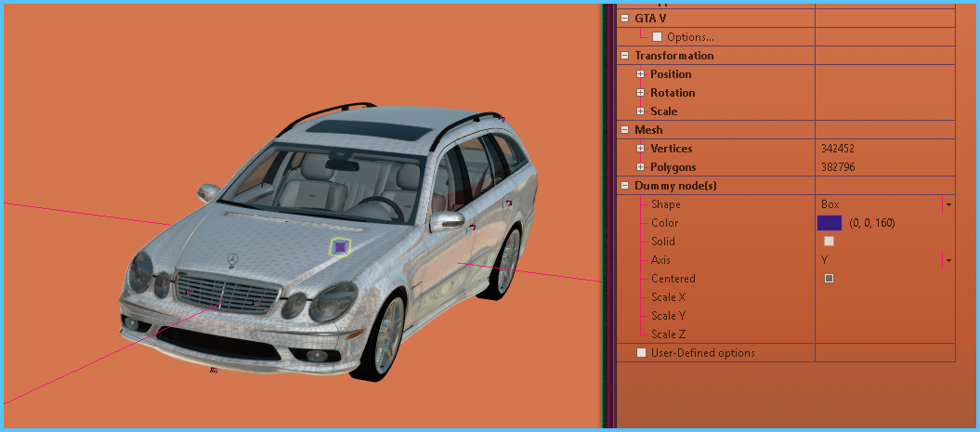The image size is (980, 432).
Task: Expand the Vertices entry
Action: [640, 149]
